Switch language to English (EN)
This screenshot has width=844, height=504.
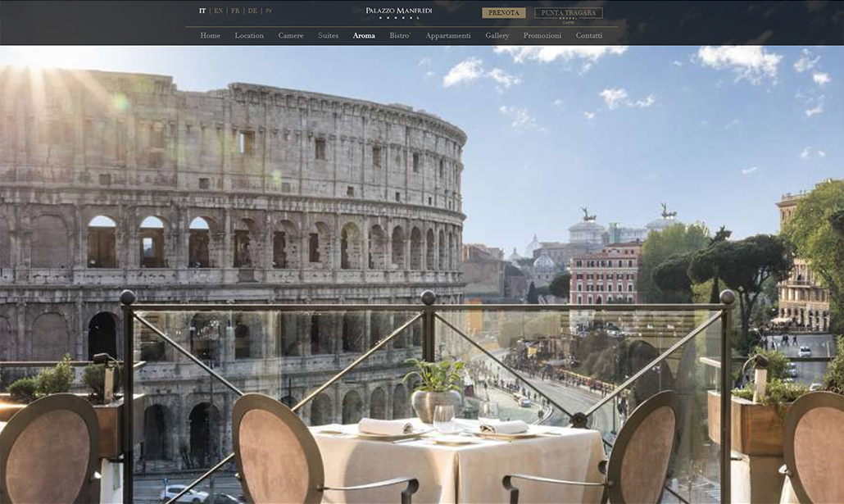point(218,11)
